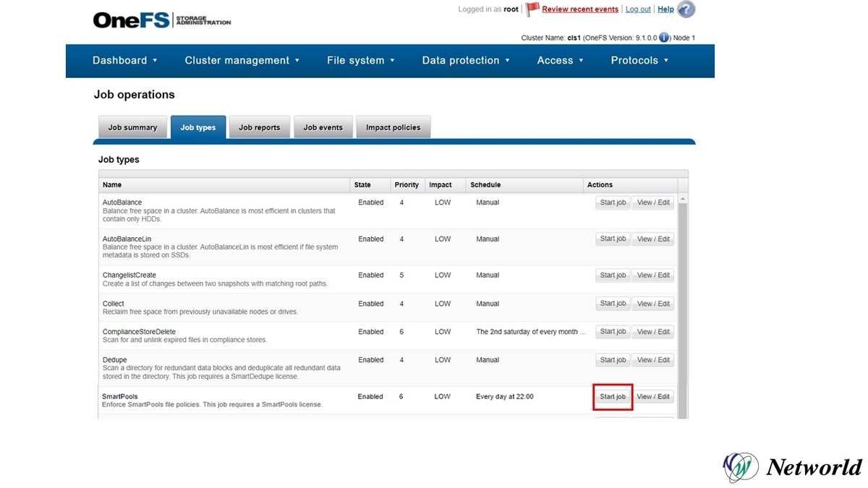Click the OneFS version info icon

click(x=664, y=38)
